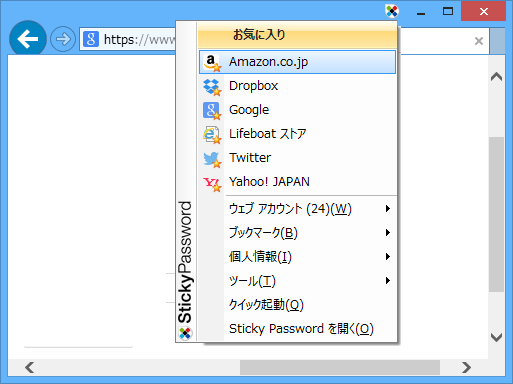Click the horizontal scrollbar thumb
This screenshot has width=513, height=384.
[x=340, y=367]
